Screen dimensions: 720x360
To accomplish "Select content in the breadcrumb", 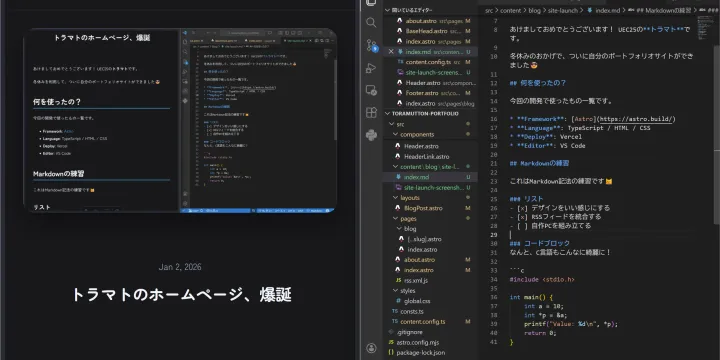I will pyautogui.click(x=510, y=10).
